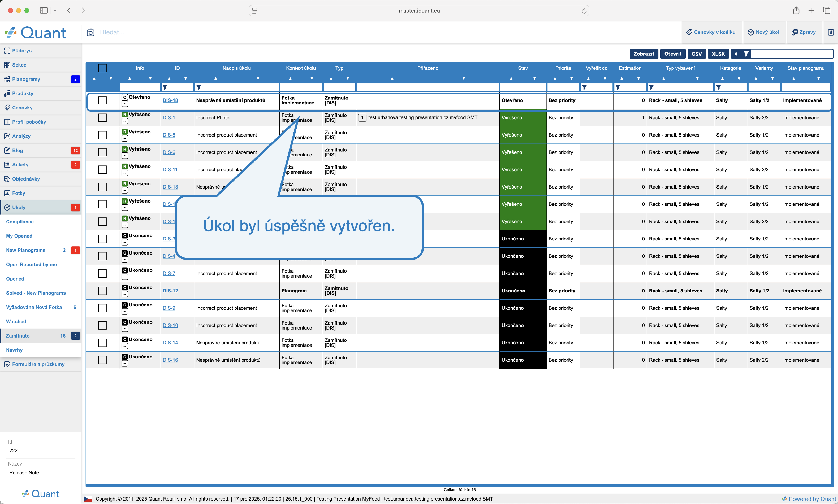Select the checkbox for row DIS-7

point(102,274)
